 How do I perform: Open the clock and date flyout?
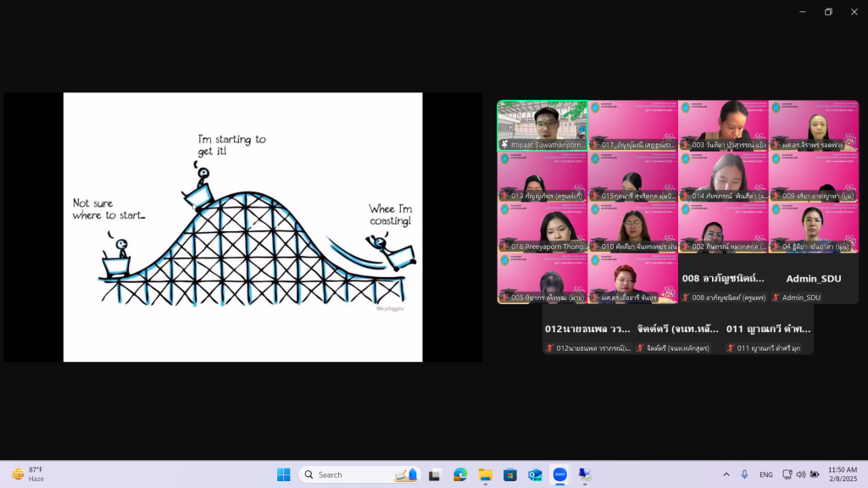tap(842, 474)
